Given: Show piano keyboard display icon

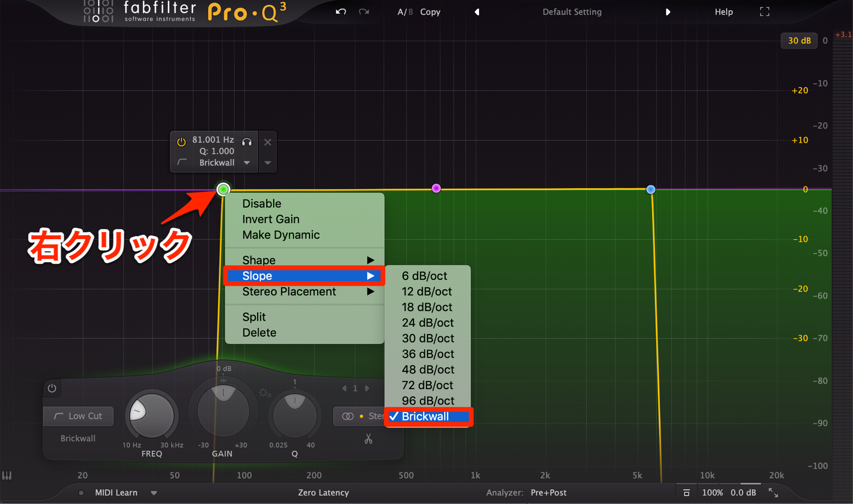Looking at the screenshot, I should click(x=7, y=475).
